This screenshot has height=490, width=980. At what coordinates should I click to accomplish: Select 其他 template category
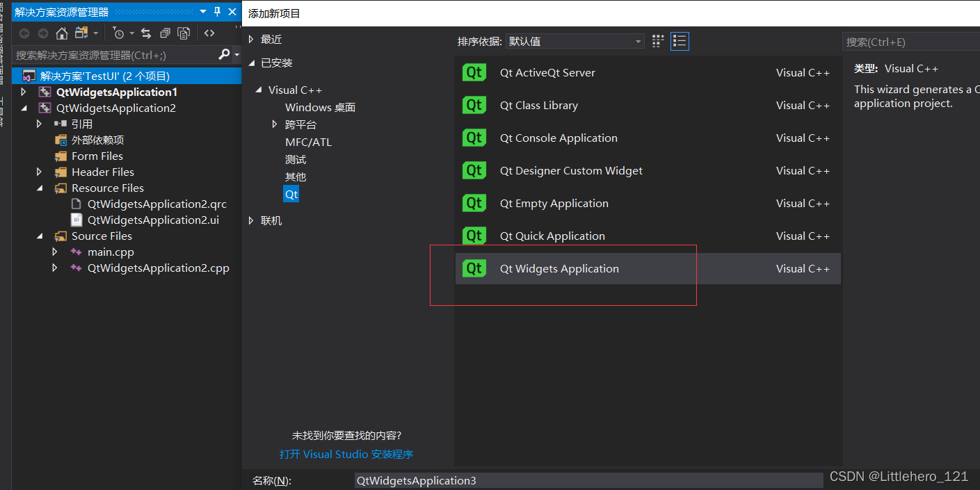(296, 177)
